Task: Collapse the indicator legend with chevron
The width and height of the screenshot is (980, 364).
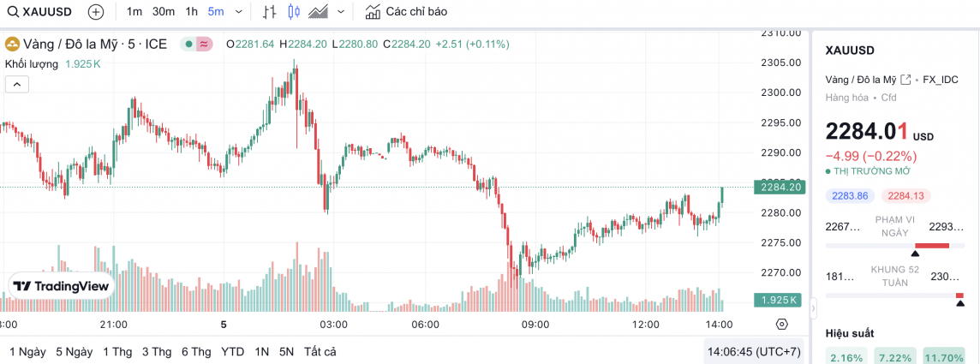Action: [16, 84]
